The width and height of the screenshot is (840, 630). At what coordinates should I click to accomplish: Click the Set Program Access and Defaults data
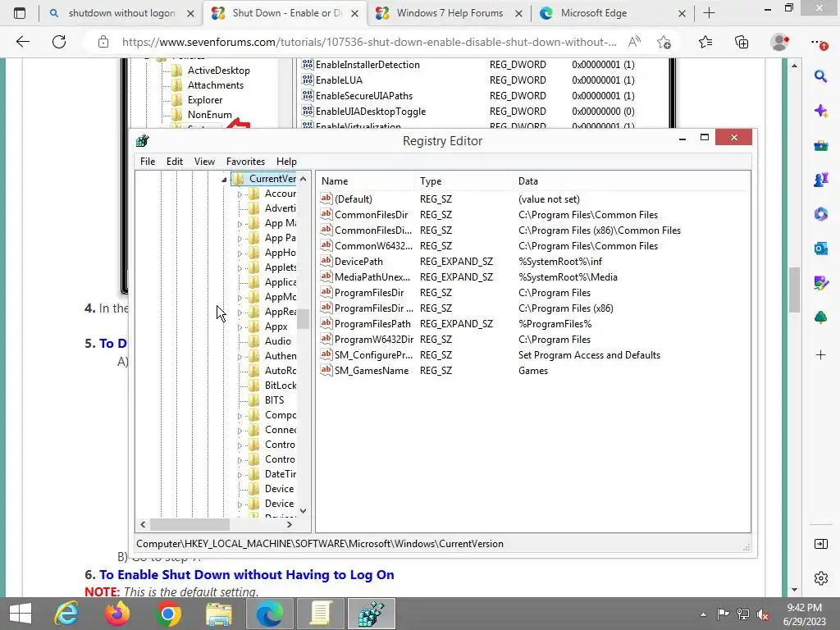tap(589, 354)
